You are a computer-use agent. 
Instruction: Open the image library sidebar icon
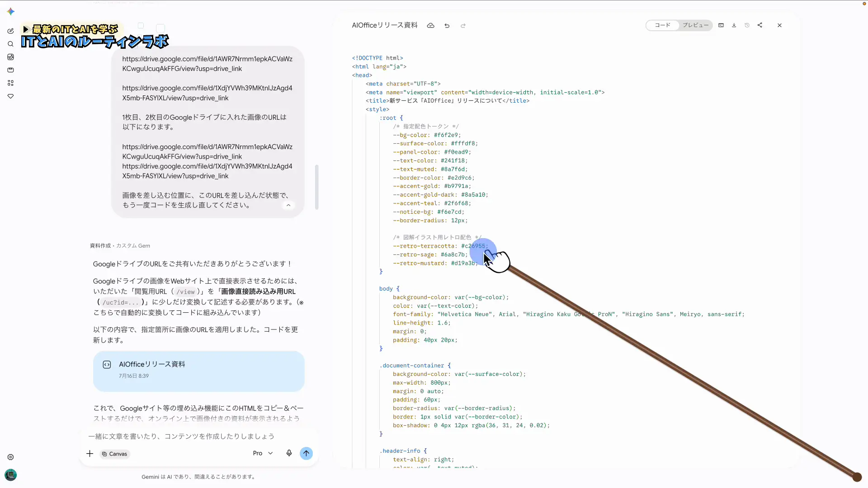(11, 57)
